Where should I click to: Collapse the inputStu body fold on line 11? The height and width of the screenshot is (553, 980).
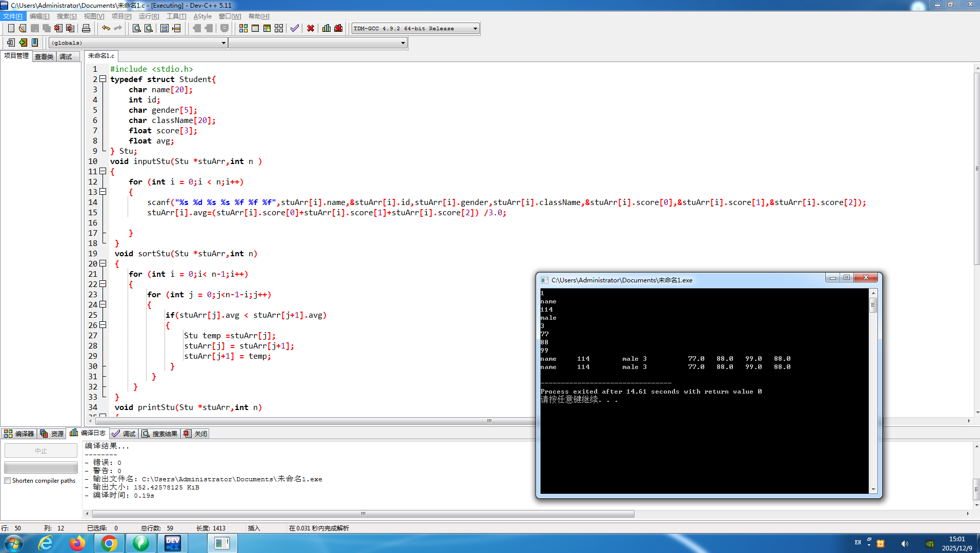coord(103,171)
